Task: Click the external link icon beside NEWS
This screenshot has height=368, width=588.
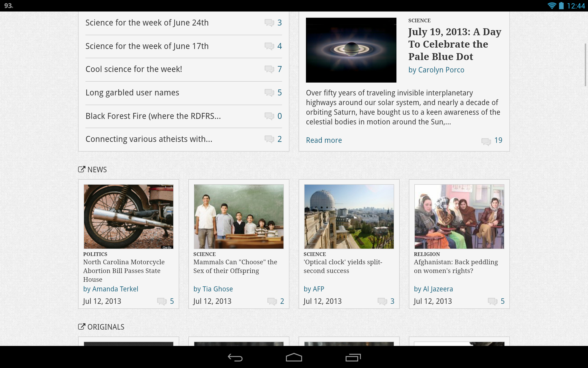Action: (82, 170)
